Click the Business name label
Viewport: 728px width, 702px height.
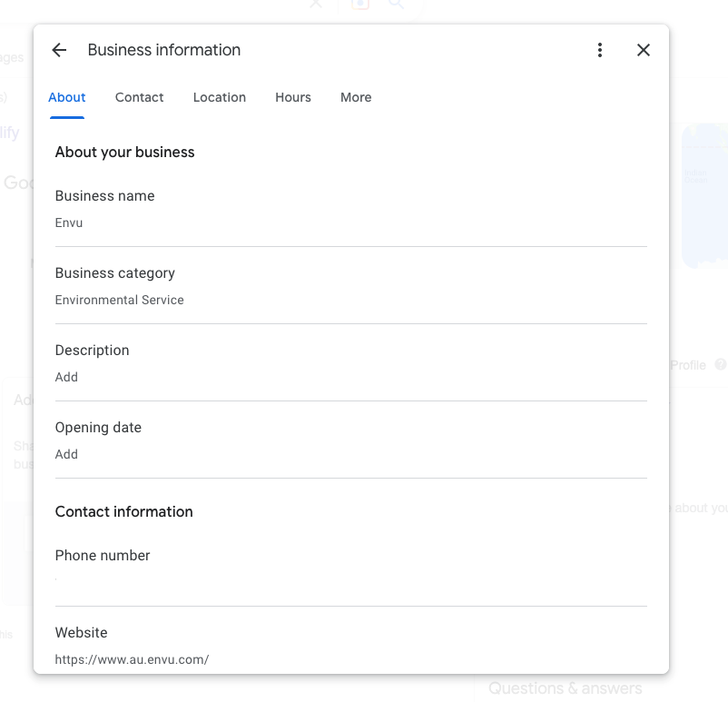click(105, 196)
